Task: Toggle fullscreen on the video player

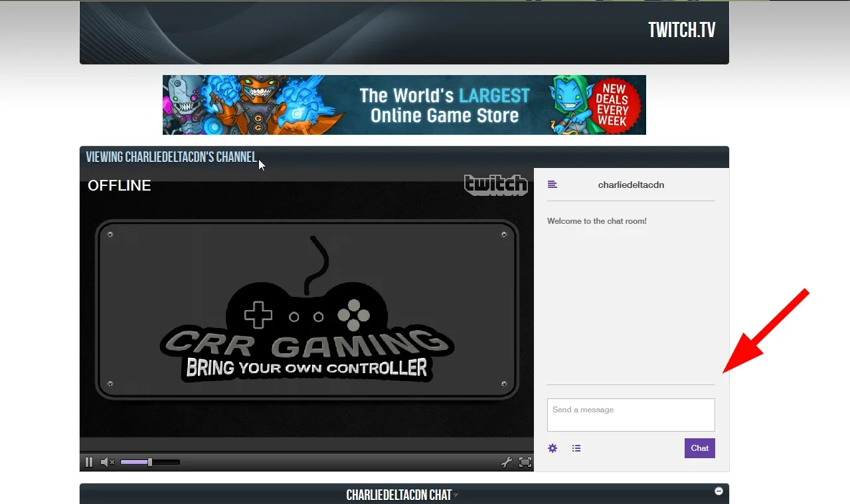Action: coord(525,462)
